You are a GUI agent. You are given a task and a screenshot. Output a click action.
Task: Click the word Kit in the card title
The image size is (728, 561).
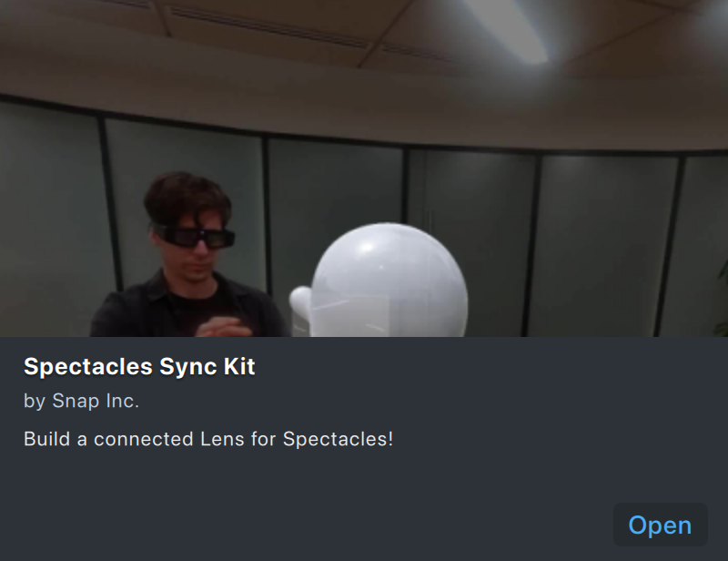click(x=239, y=366)
